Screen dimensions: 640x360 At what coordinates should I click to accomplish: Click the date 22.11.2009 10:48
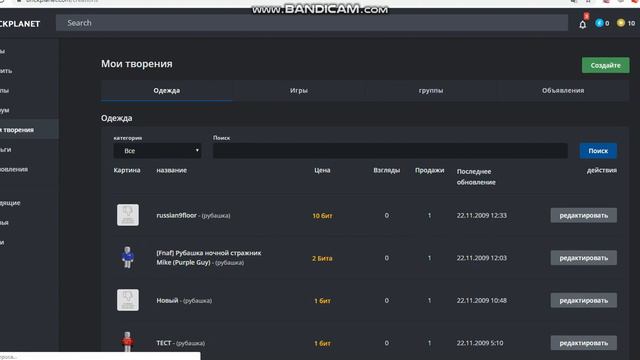482,300
